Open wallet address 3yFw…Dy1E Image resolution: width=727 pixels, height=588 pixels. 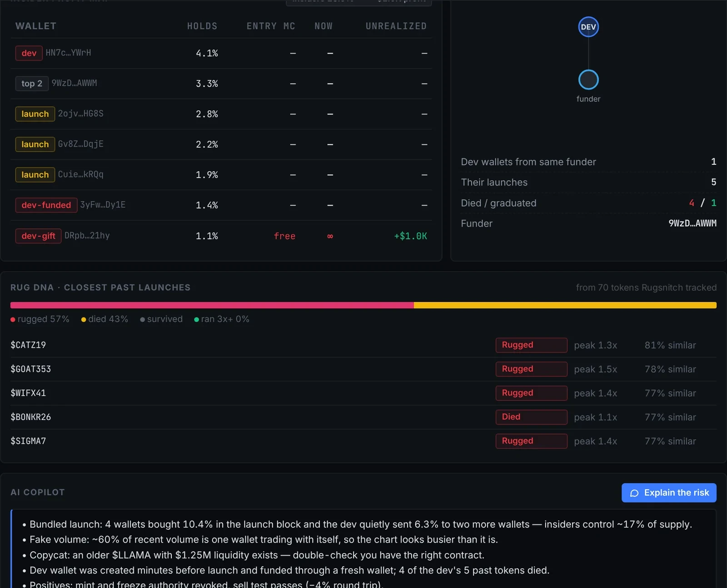pyautogui.click(x=103, y=205)
